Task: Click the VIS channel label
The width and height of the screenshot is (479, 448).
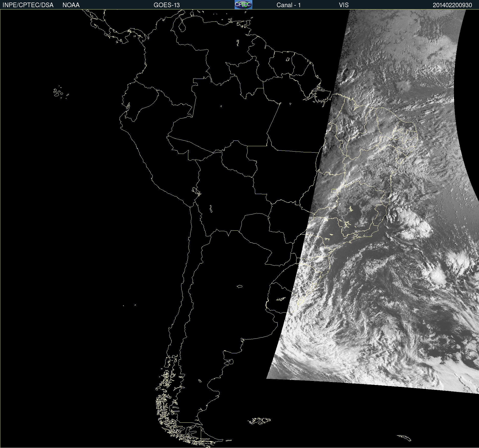Action: (x=344, y=5)
